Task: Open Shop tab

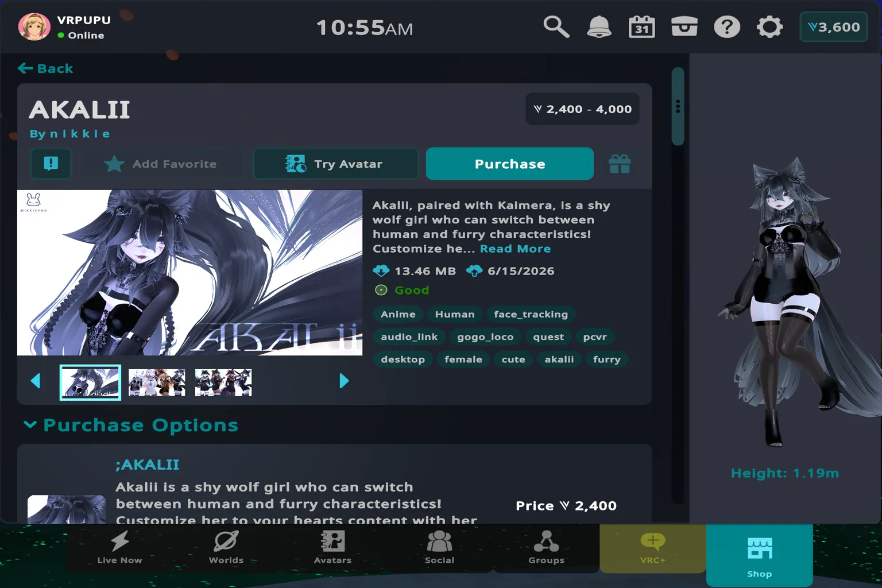Action: click(759, 555)
